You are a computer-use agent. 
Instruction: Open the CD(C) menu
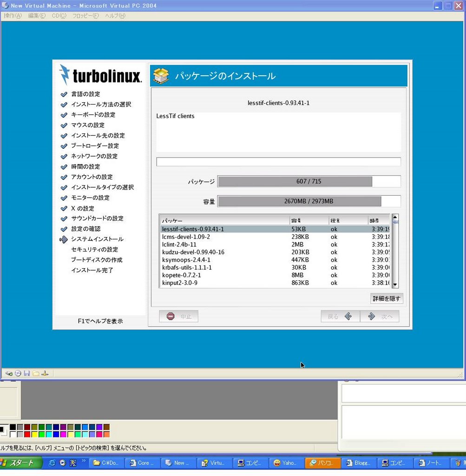point(59,15)
